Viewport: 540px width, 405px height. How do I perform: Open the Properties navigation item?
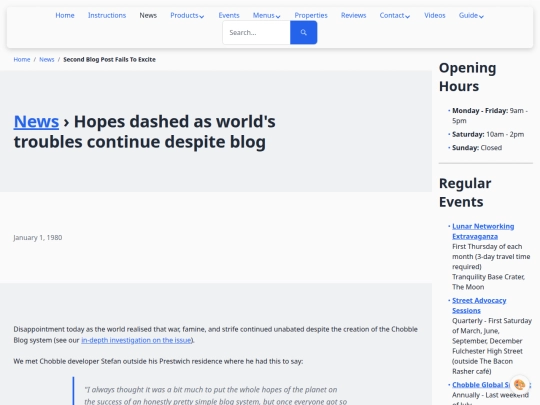tap(311, 15)
